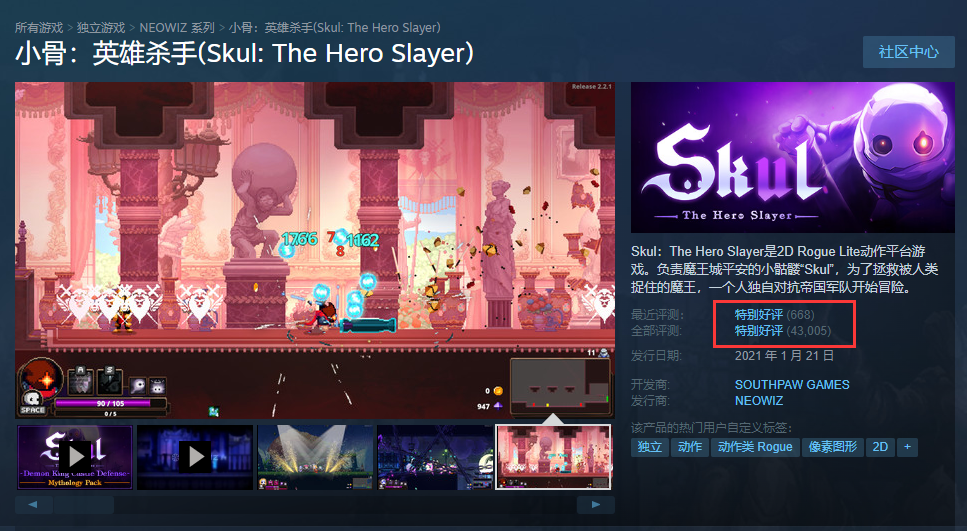Select the pink castle screenshot thumbnail
967x531 pixels.
[x=554, y=457]
